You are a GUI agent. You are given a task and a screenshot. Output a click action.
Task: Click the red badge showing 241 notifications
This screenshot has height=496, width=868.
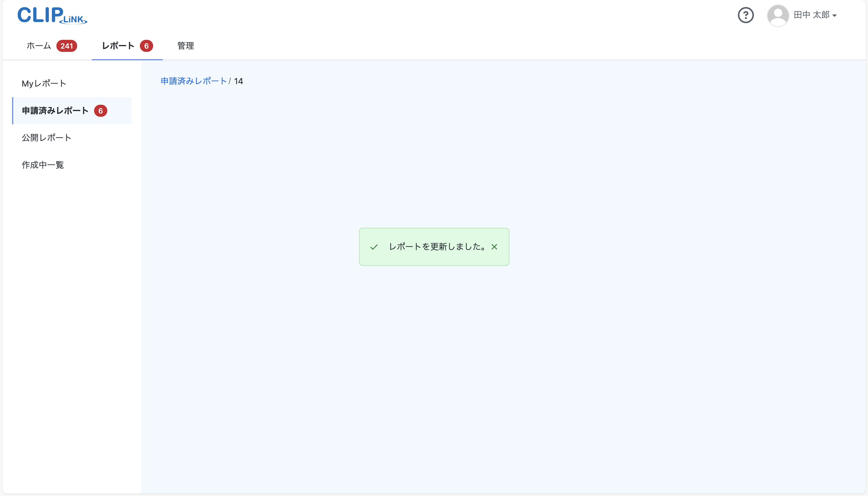(x=67, y=46)
